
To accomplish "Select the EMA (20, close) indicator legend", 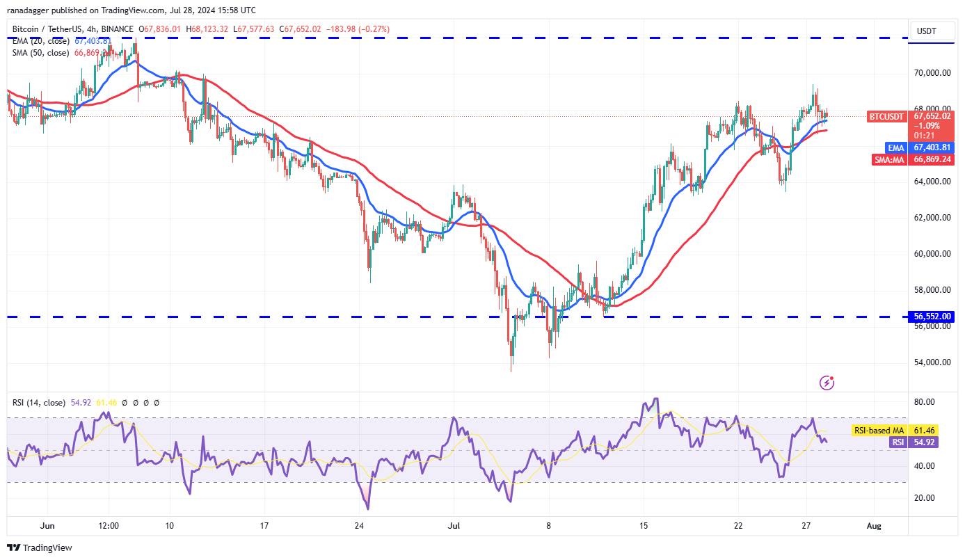I will (40, 41).
